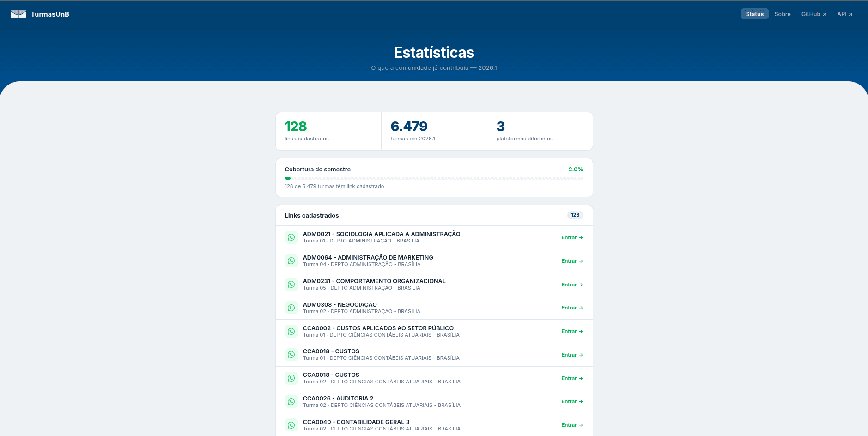Click WhatsApp icon for ADM0308 Negociação

(291, 308)
